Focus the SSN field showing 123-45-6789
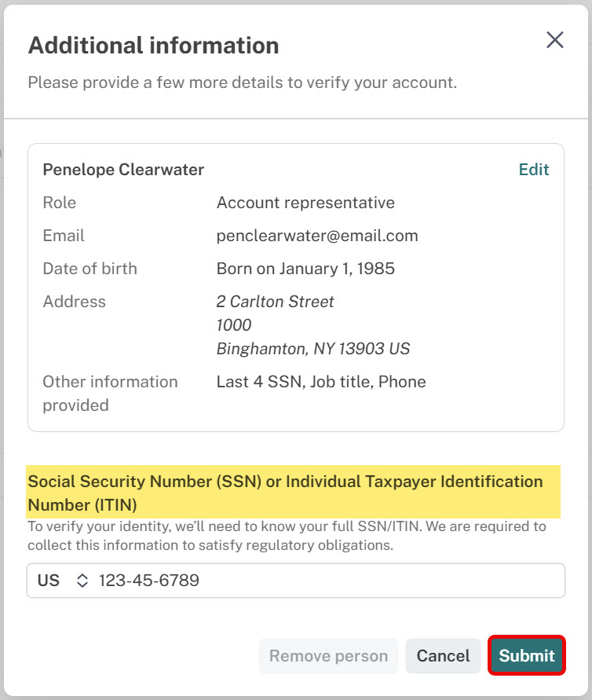This screenshot has height=700, width=592. click(x=330, y=581)
